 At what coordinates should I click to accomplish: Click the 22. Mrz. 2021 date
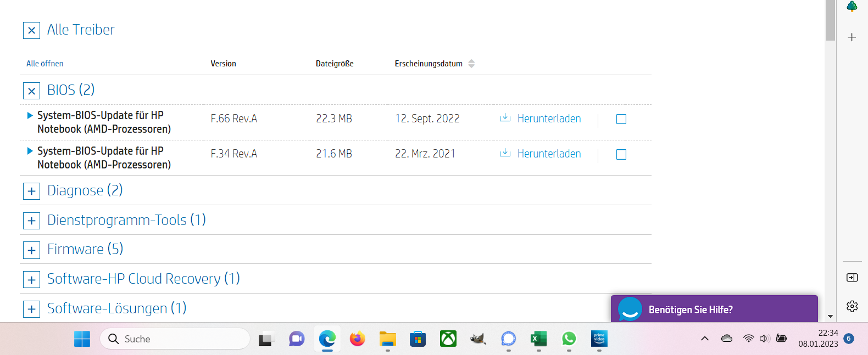click(425, 154)
